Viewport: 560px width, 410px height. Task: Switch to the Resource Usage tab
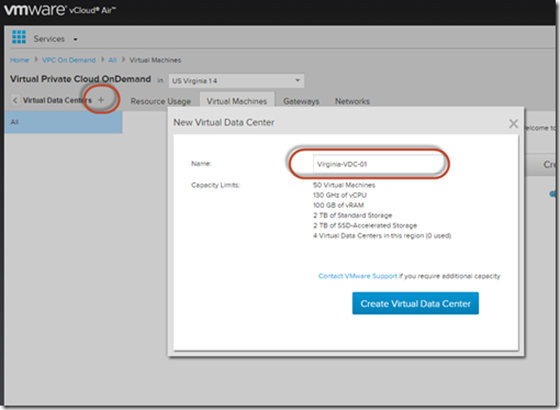click(x=160, y=101)
